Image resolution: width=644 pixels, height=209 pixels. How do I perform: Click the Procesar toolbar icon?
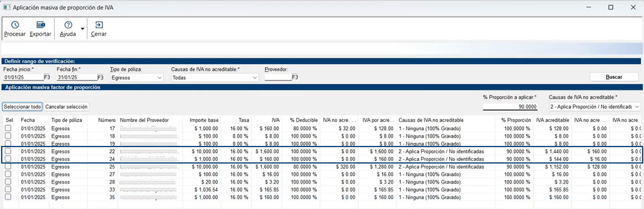click(15, 25)
